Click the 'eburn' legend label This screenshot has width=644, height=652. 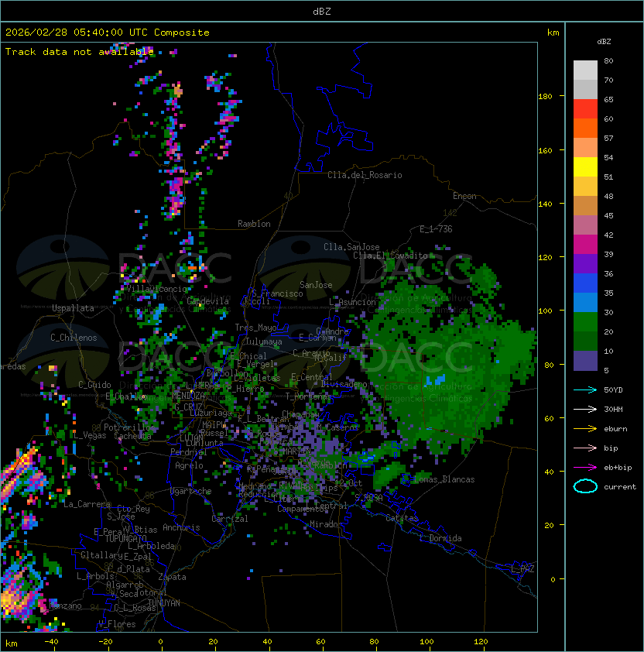(615, 429)
